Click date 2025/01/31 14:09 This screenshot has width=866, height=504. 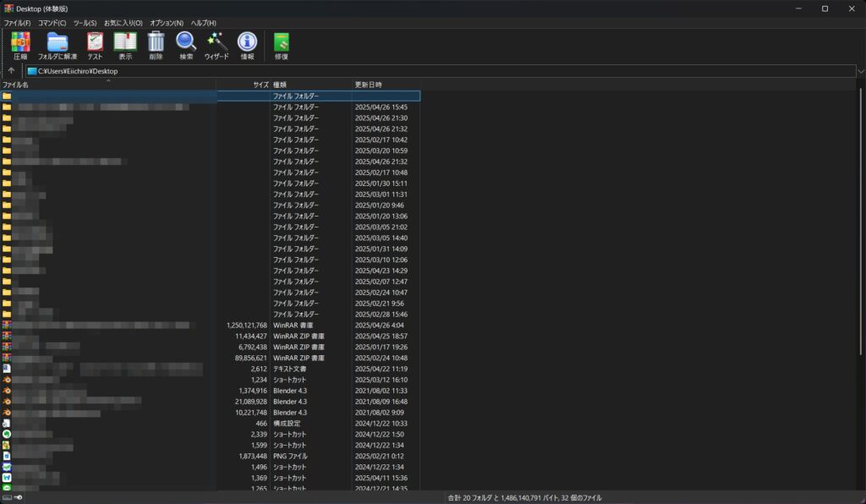tap(381, 249)
